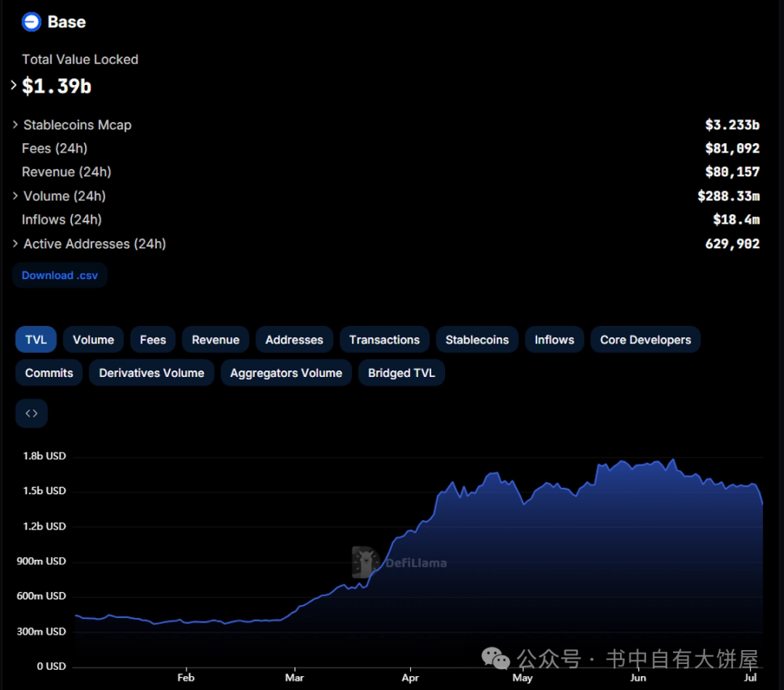Click the Fees (24h) label
Image resolution: width=784 pixels, height=690 pixels.
pyautogui.click(x=54, y=149)
